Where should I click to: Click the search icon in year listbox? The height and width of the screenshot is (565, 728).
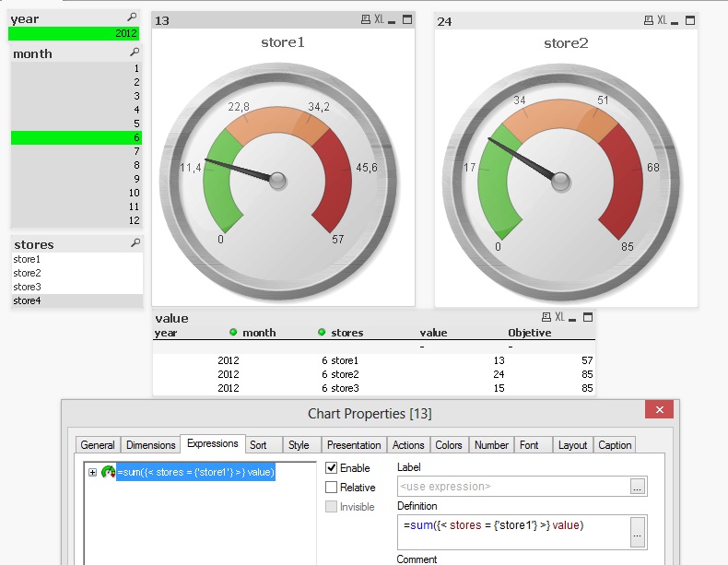coord(134,18)
